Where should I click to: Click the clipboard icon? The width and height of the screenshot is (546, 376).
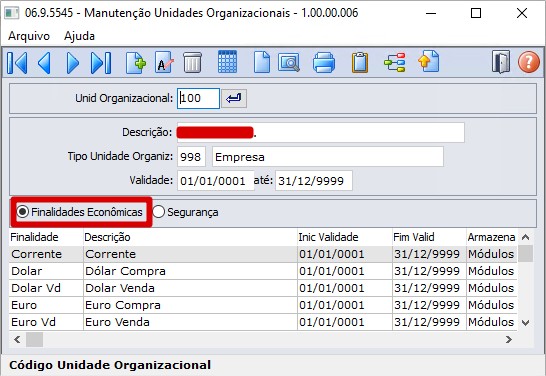360,63
